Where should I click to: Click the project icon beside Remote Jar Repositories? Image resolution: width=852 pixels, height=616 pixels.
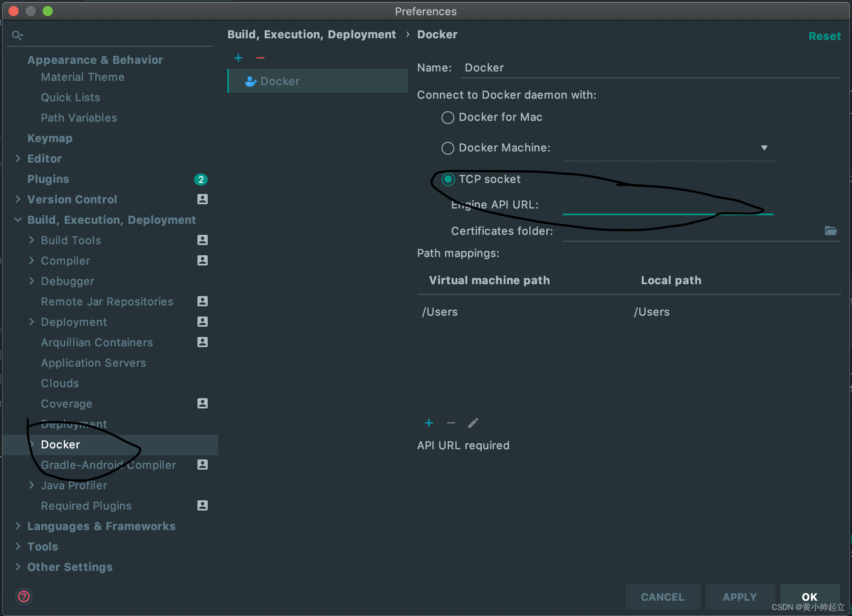[x=203, y=301]
